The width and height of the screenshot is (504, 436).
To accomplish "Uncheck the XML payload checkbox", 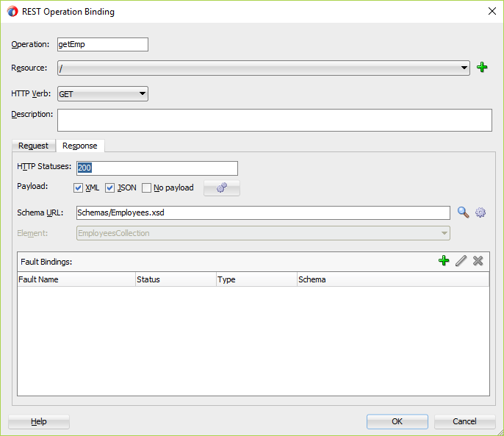I will (x=78, y=188).
